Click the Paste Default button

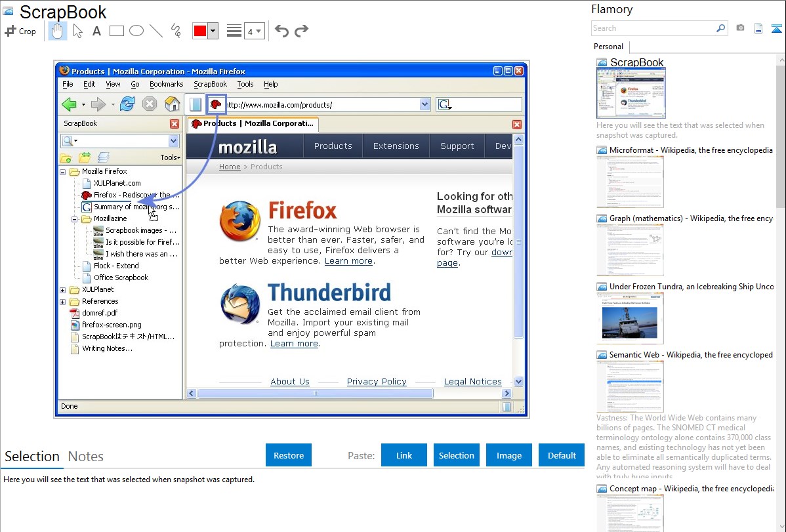pos(562,455)
